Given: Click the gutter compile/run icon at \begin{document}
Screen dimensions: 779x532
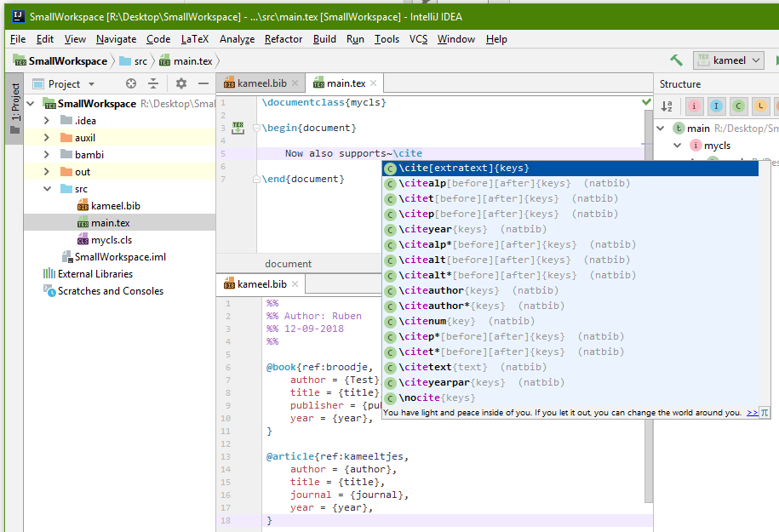Looking at the screenshot, I should point(238,128).
